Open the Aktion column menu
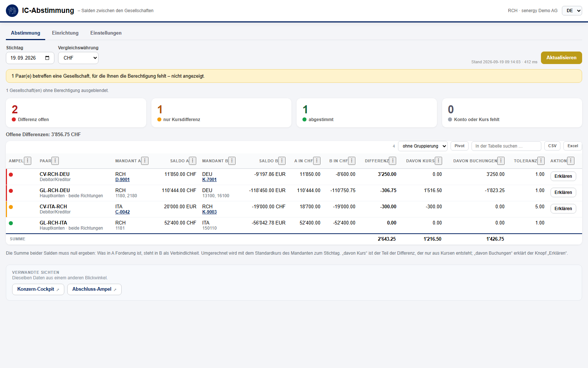This screenshot has width=588, height=368. 571,161
